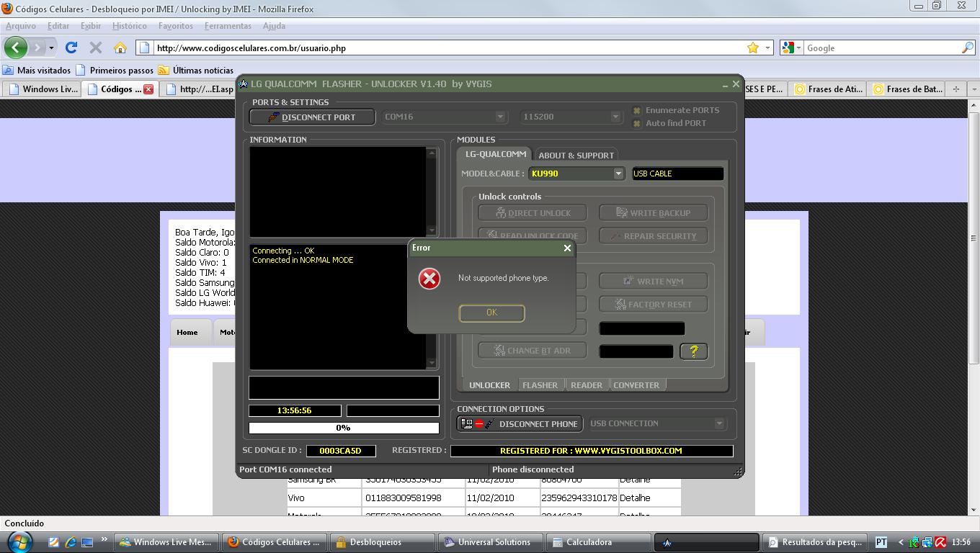Image resolution: width=980 pixels, height=553 pixels.
Task: Click the Google search box
Action: (x=882, y=48)
